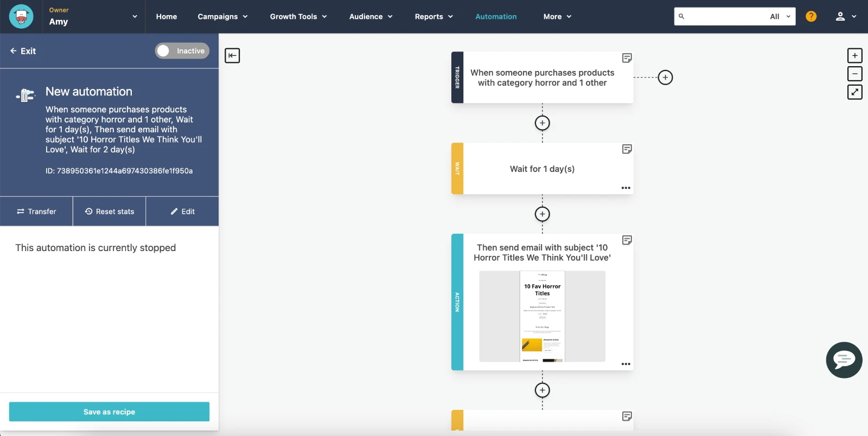Open the search filter All dropdown

[780, 16]
